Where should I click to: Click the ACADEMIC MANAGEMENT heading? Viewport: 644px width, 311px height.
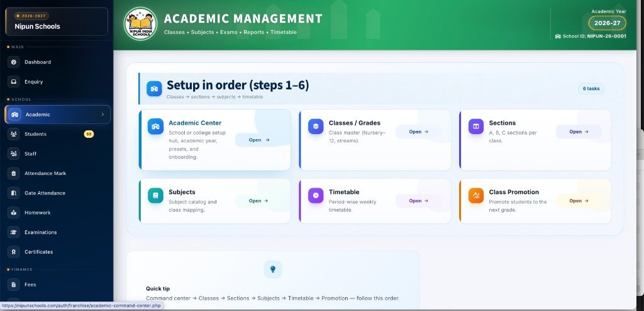click(243, 18)
